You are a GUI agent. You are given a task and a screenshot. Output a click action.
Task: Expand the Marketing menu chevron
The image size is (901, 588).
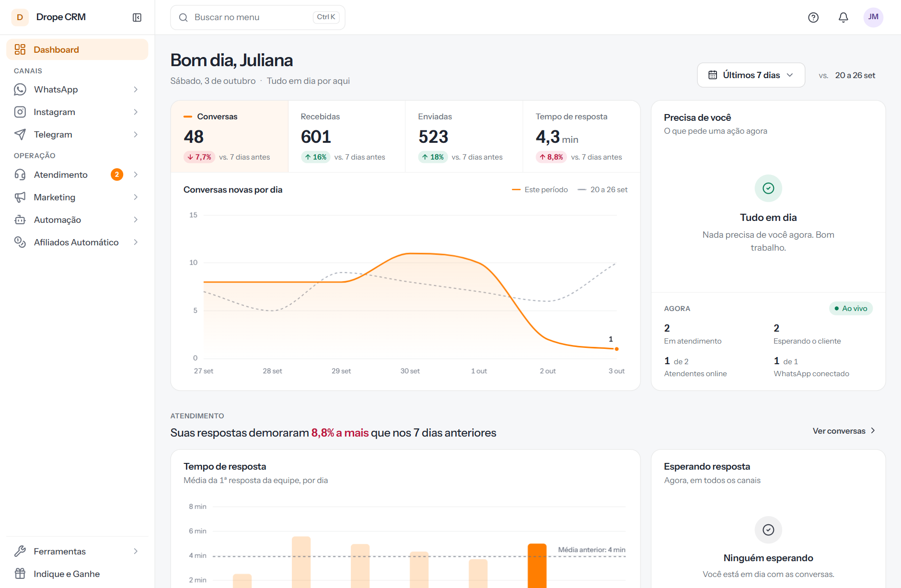pyautogui.click(x=136, y=197)
